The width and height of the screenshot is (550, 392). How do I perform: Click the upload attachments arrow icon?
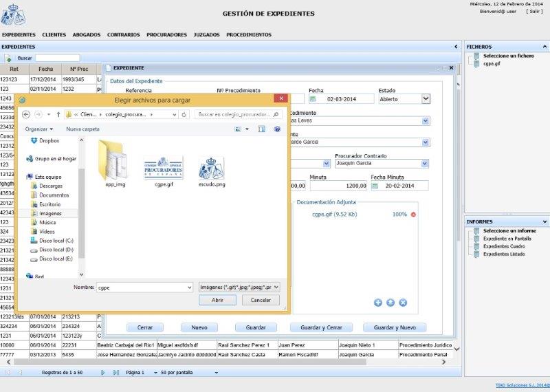point(390,303)
